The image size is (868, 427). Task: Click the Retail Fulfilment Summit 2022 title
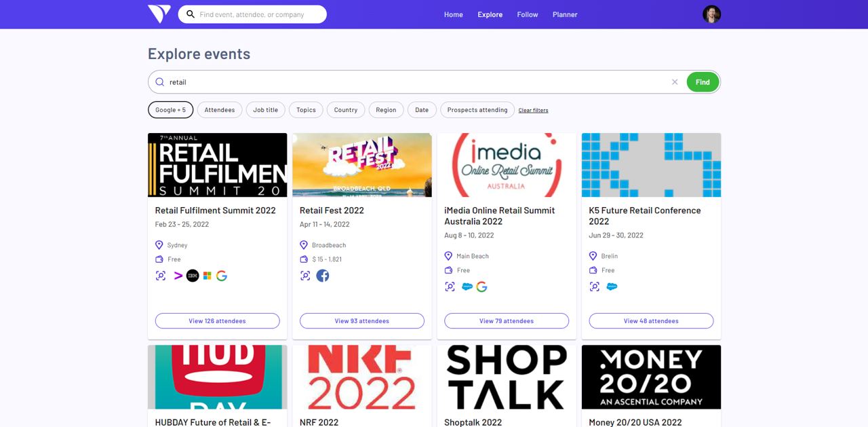coord(216,210)
